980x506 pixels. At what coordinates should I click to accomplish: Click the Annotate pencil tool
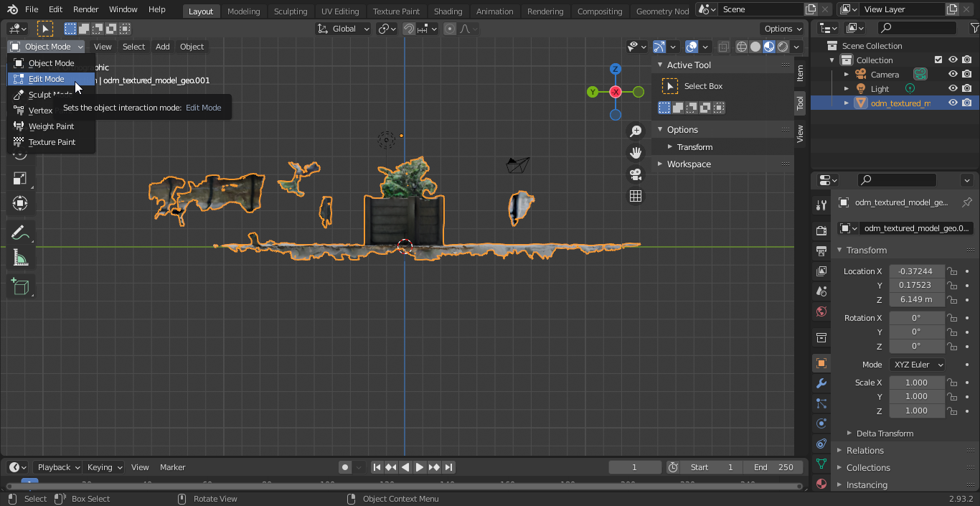(20, 232)
